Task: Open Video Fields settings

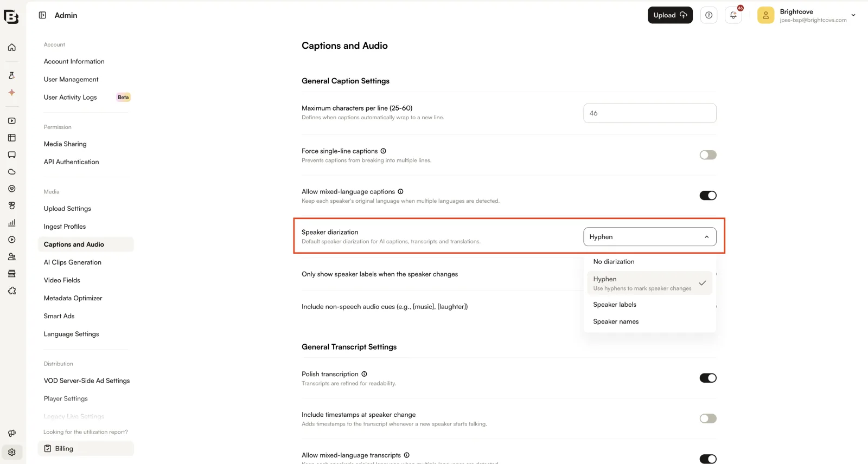Action: 62,280
